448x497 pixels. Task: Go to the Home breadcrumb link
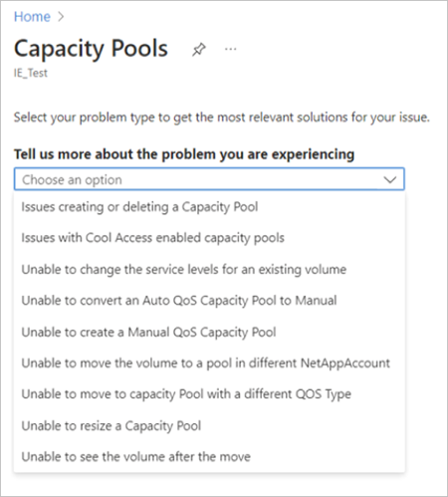pyautogui.click(x=32, y=17)
